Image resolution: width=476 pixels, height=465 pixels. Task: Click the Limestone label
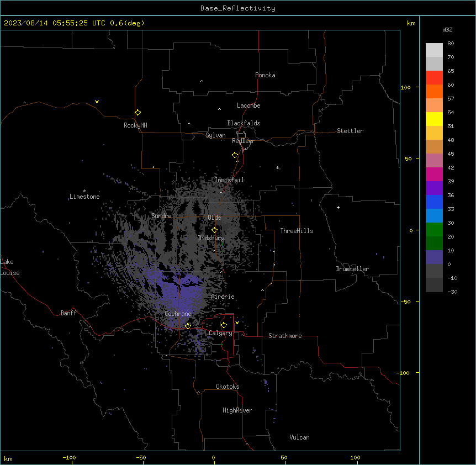84,197
